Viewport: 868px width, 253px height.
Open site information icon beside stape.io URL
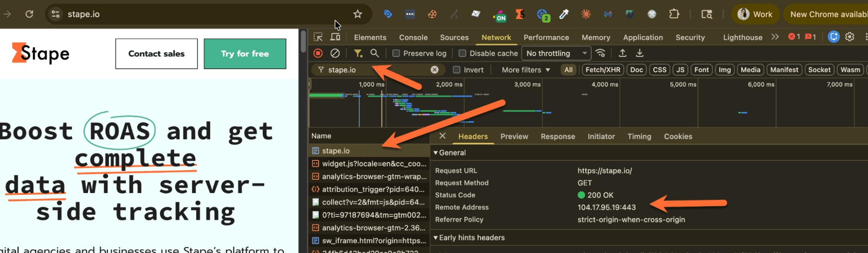click(x=56, y=14)
